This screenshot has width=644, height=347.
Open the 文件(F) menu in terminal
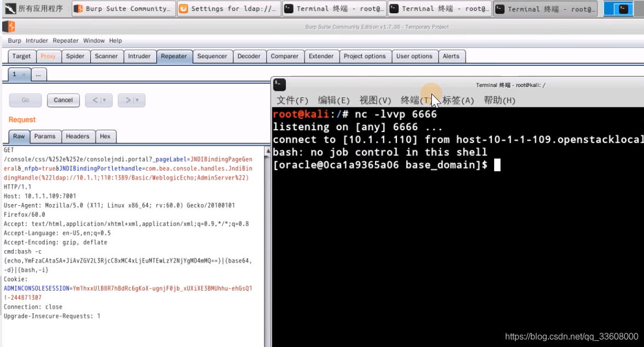[292, 100]
